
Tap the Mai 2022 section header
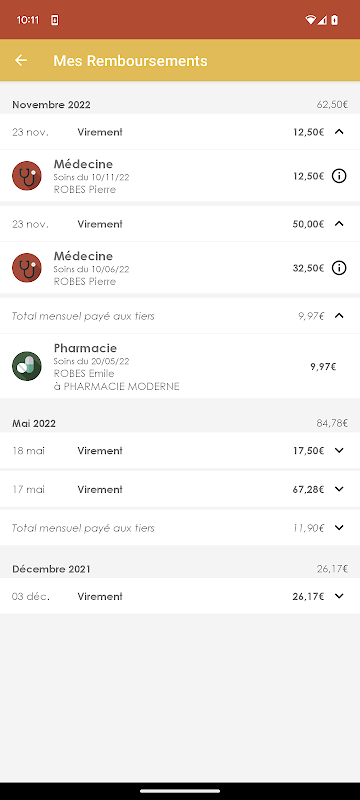coord(34,423)
